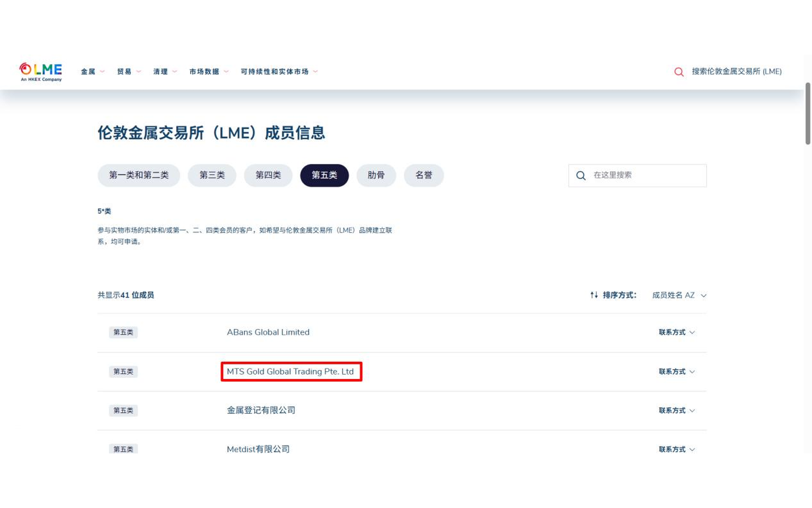Click magnifier icon in member search box
812x508 pixels.
point(581,175)
